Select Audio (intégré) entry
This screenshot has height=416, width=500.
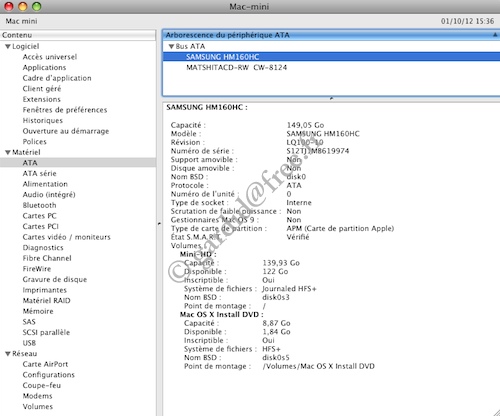coord(49,195)
